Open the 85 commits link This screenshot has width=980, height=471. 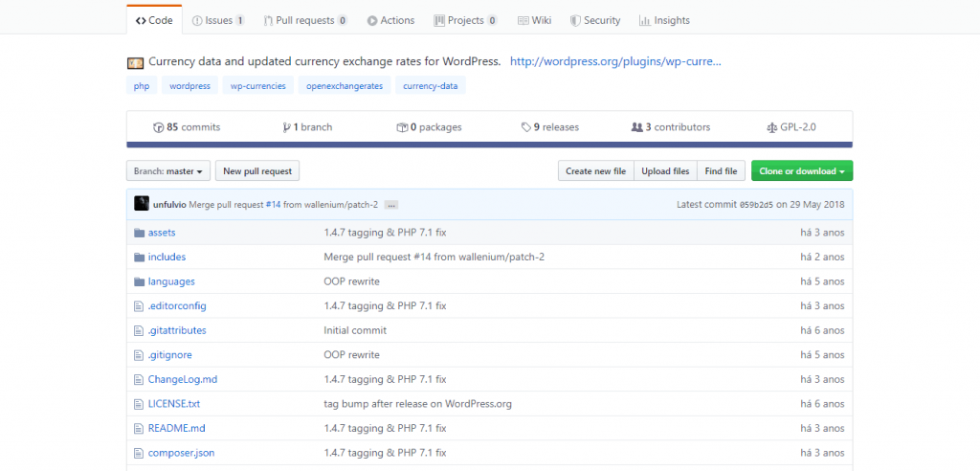coord(187,127)
